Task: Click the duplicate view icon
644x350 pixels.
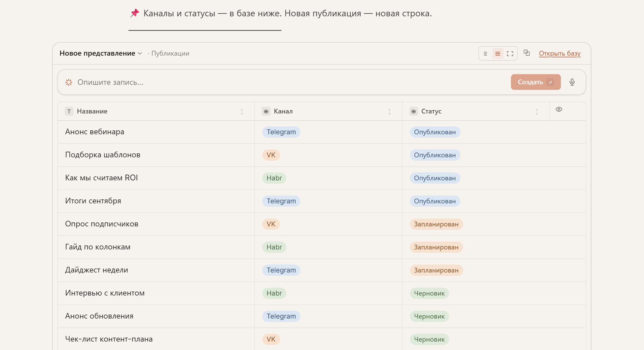Action: [x=527, y=53]
